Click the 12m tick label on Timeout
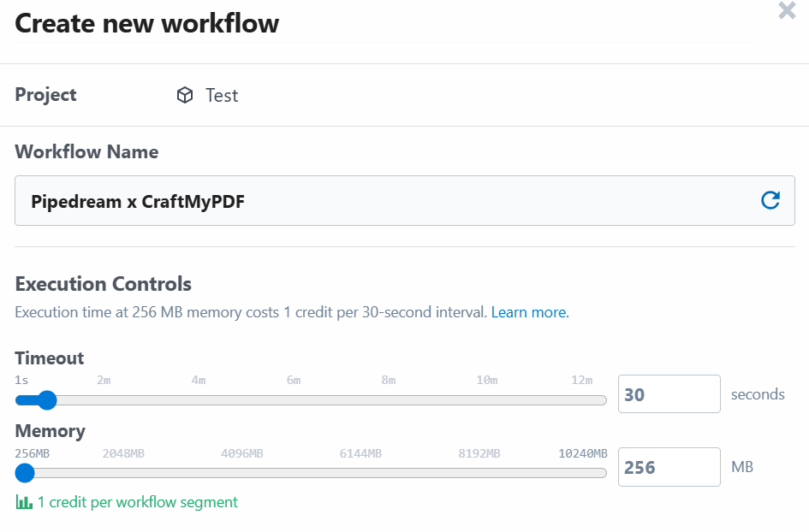 click(x=582, y=380)
